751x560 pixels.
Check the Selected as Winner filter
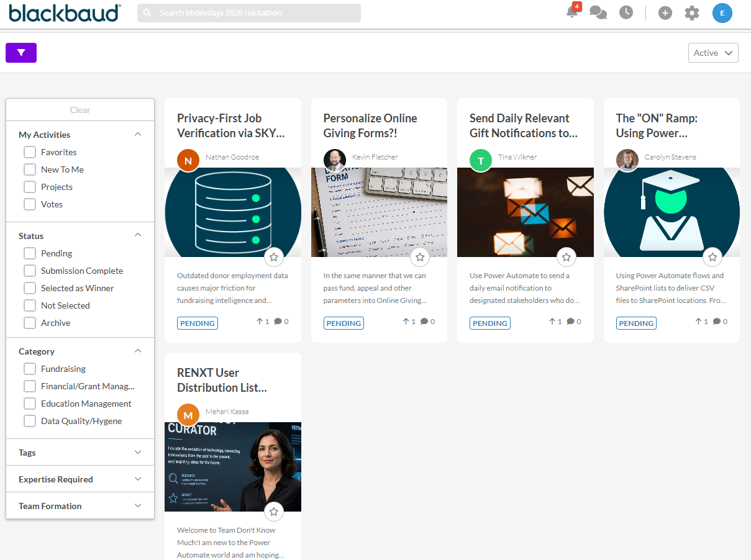(30, 288)
